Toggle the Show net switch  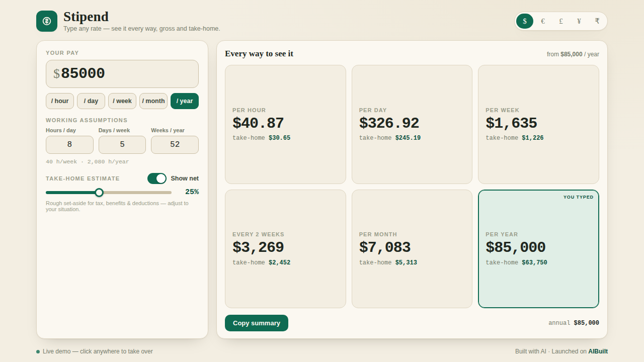pos(157,178)
